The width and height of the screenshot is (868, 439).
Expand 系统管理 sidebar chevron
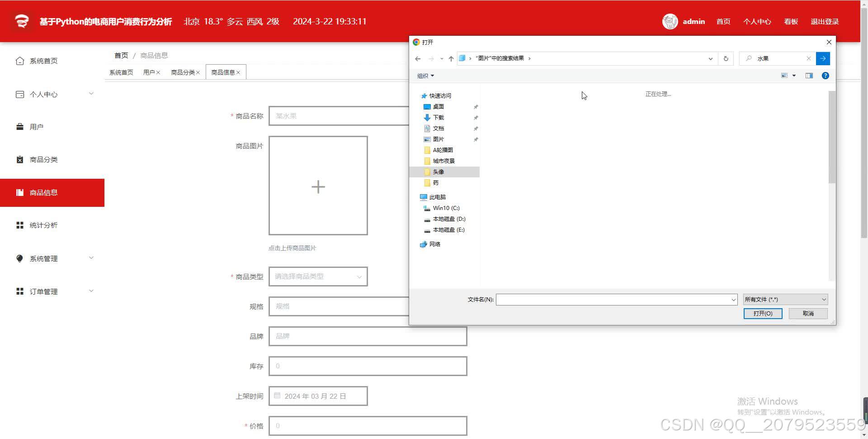tap(91, 258)
